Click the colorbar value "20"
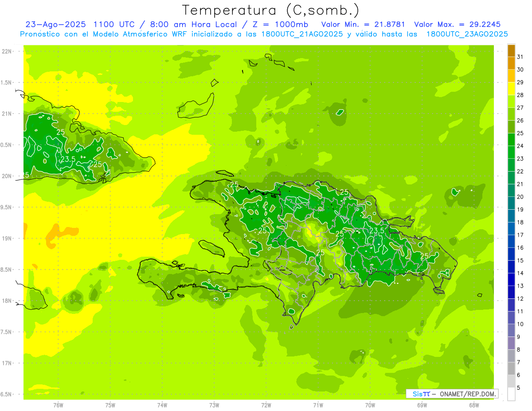 tap(520, 197)
